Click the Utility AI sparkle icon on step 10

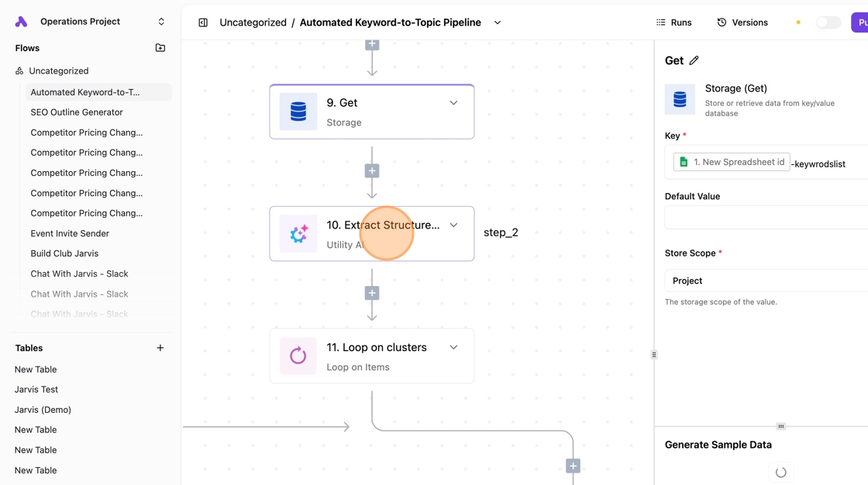click(x=298, y=234)
